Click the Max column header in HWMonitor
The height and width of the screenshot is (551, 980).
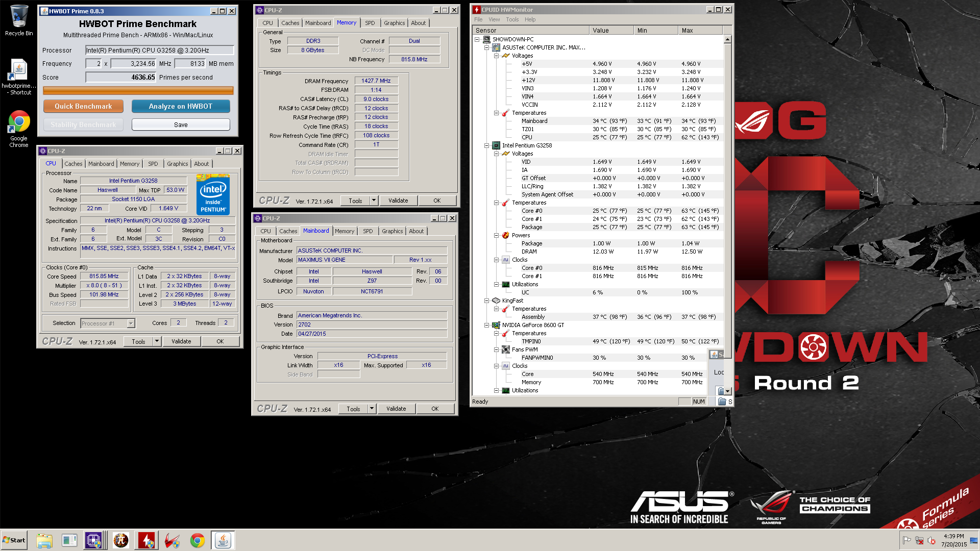[x=701, y=31]
